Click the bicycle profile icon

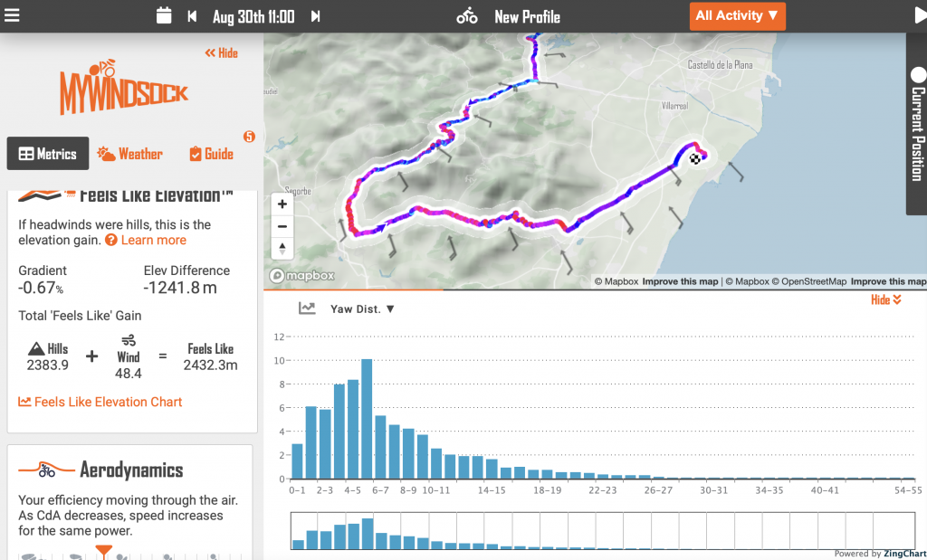(467, 16)
